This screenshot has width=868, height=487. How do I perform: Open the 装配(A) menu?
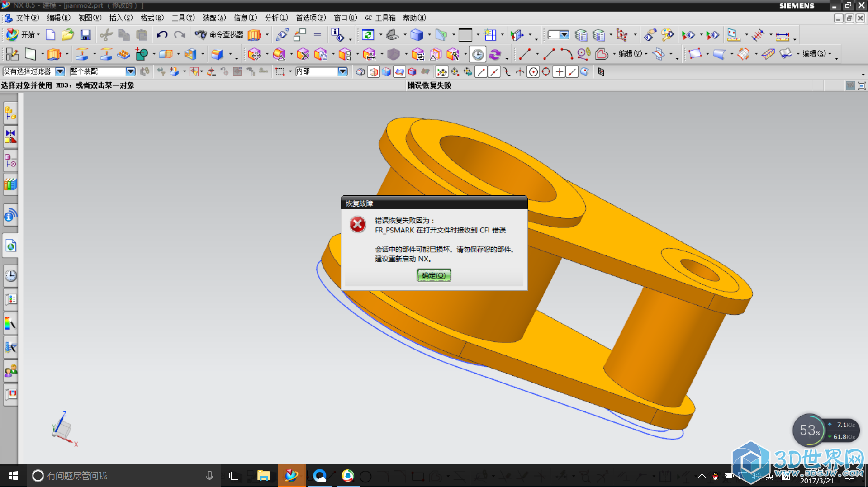214,18
